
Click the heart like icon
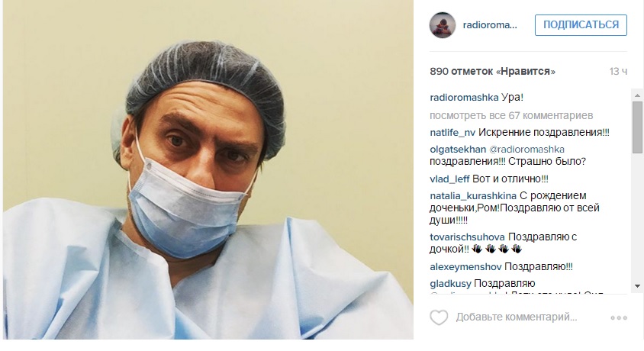(x=439, y=317)
